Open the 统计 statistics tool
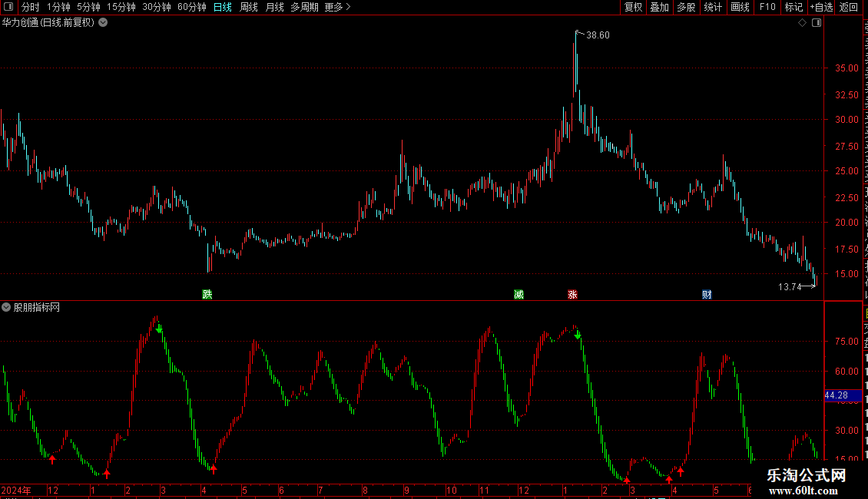The width and height of the screenshot is (868, 499). (713, 7)
